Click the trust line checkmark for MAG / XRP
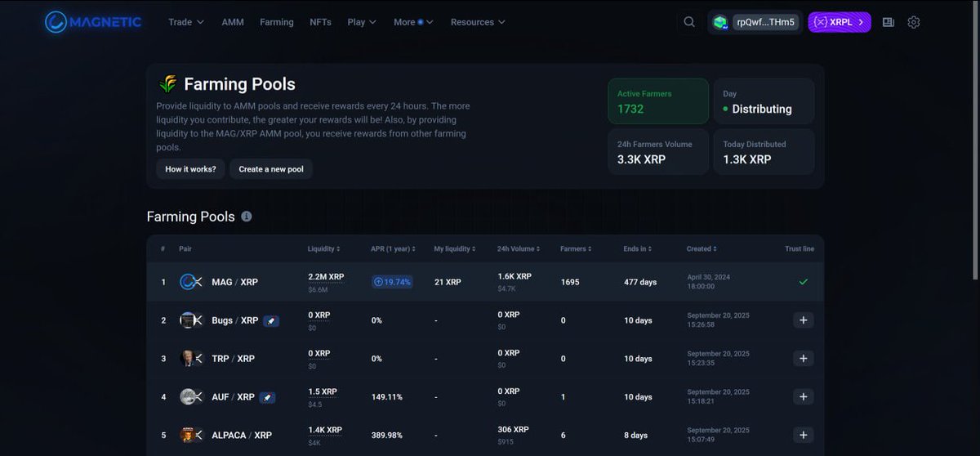 (803, 282)
